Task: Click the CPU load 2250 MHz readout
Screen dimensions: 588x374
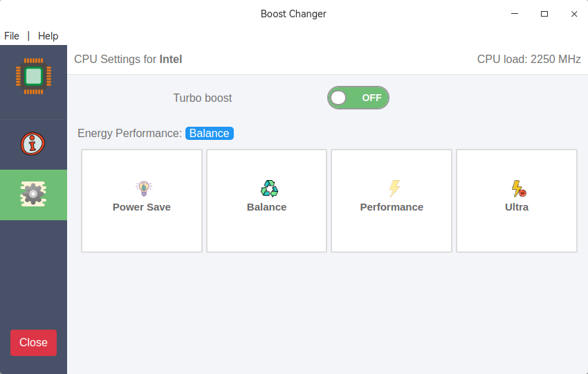Action: [529, 60]
